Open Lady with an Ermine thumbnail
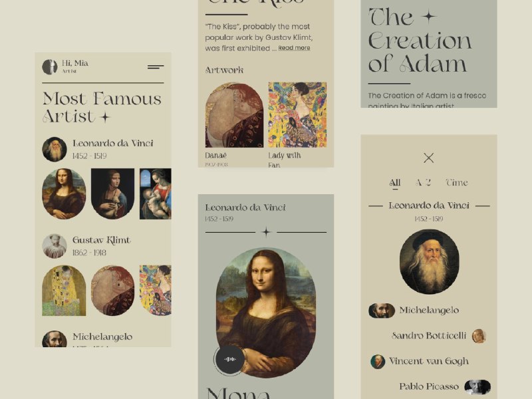 (112, 194)
